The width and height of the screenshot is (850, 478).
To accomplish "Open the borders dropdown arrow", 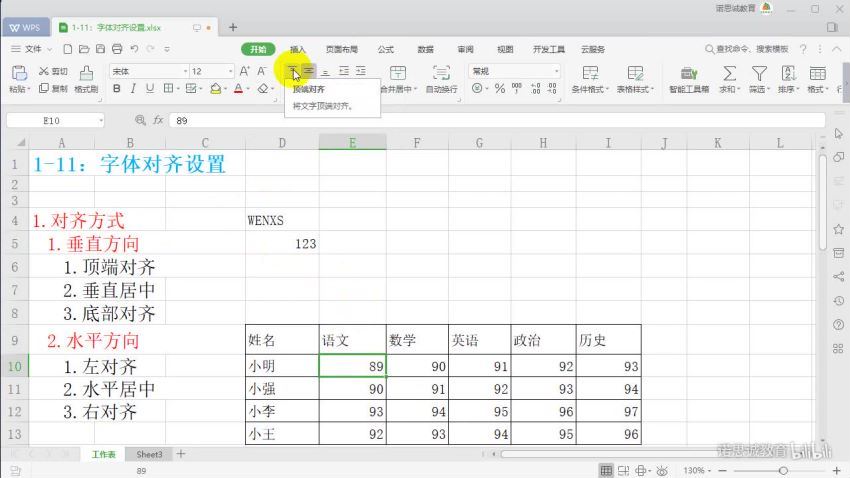I will 178,88.
